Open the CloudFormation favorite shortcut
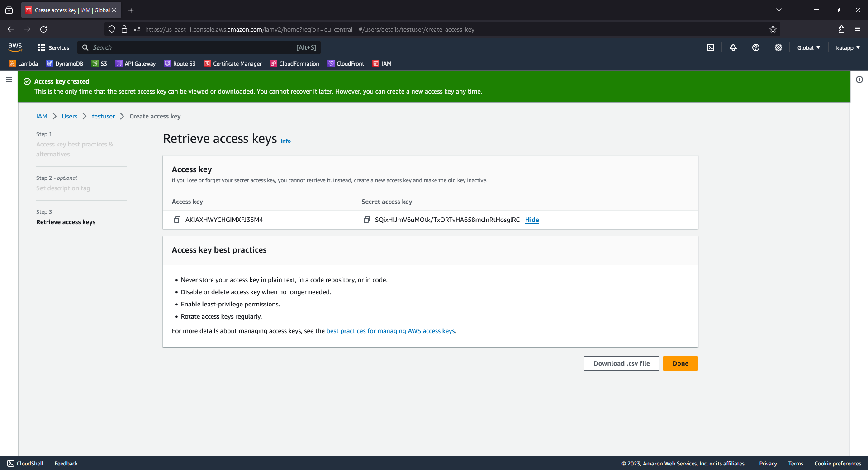The height and width of the screenshot is (470, 868). click(295, 64)
